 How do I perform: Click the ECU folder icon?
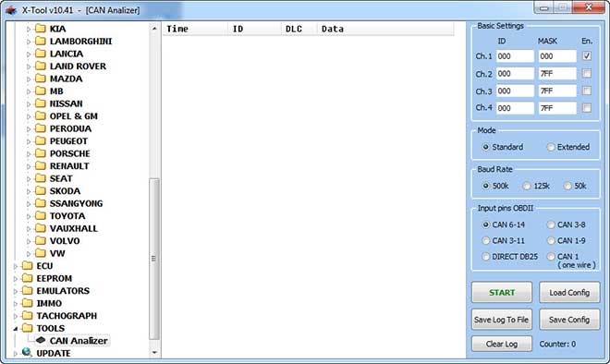pos(27,266)
